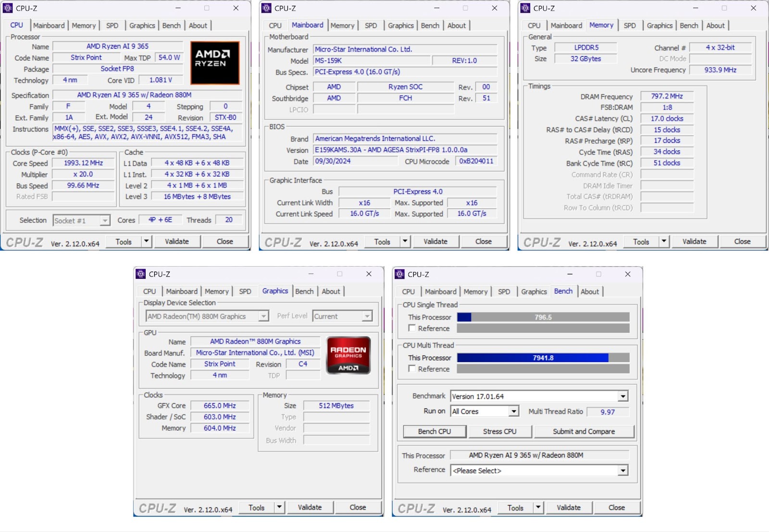Click the GPU memory Size value 512 MBytes
The width and height of the screenshot is (769, 532).
[x=336, y=406]
